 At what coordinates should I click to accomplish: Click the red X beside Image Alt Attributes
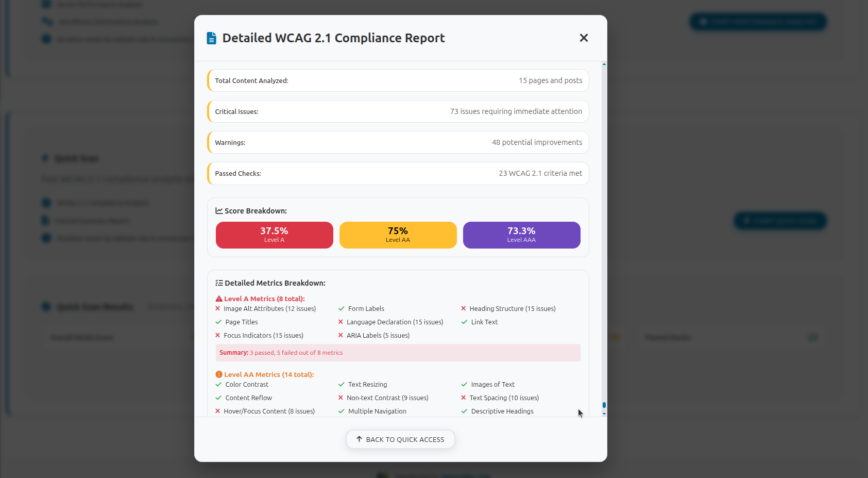pyautogui.click(x=218, y=309)
